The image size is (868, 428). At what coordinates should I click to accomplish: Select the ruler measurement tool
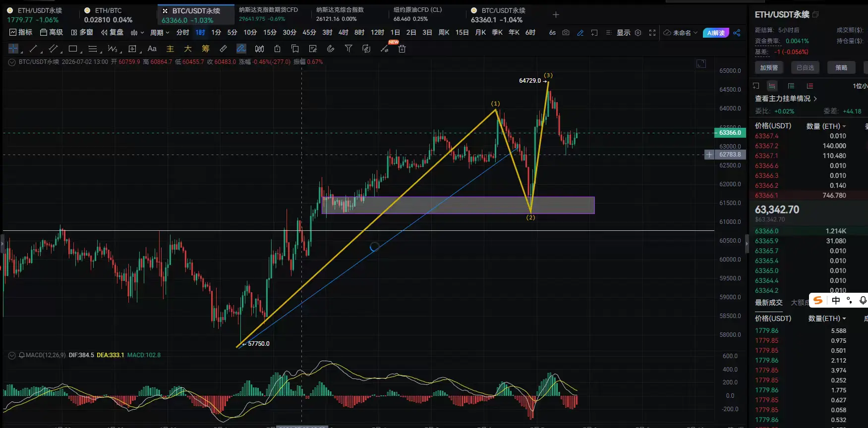224,49
